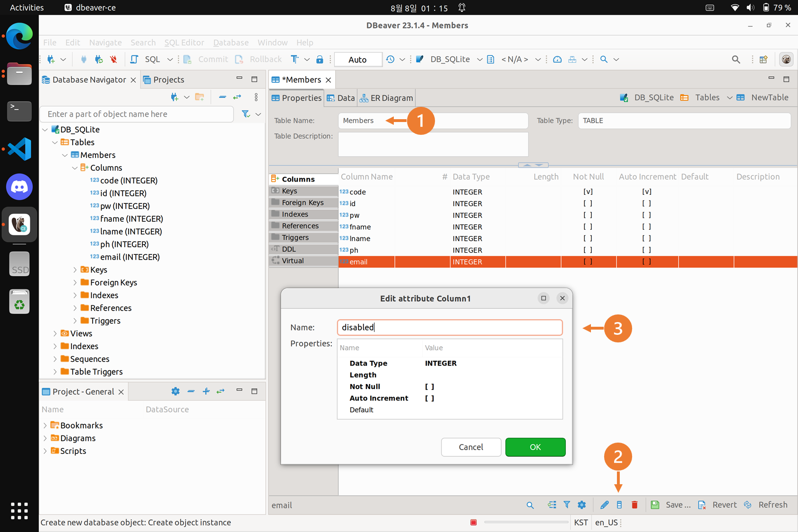
Task: Switch to the Projects tab
Action: 164,79
